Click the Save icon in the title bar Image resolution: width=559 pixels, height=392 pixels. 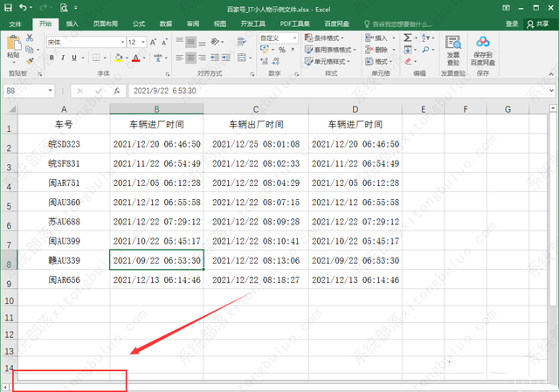pos(8,8)
